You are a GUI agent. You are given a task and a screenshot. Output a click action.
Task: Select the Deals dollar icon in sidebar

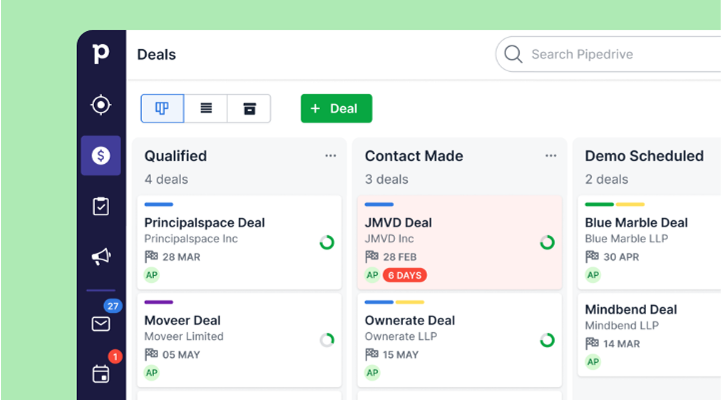pos(101,155)
